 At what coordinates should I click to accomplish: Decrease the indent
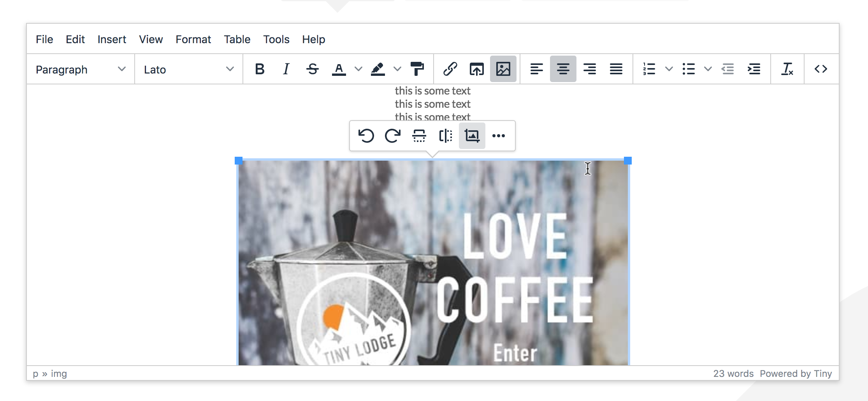727,69
